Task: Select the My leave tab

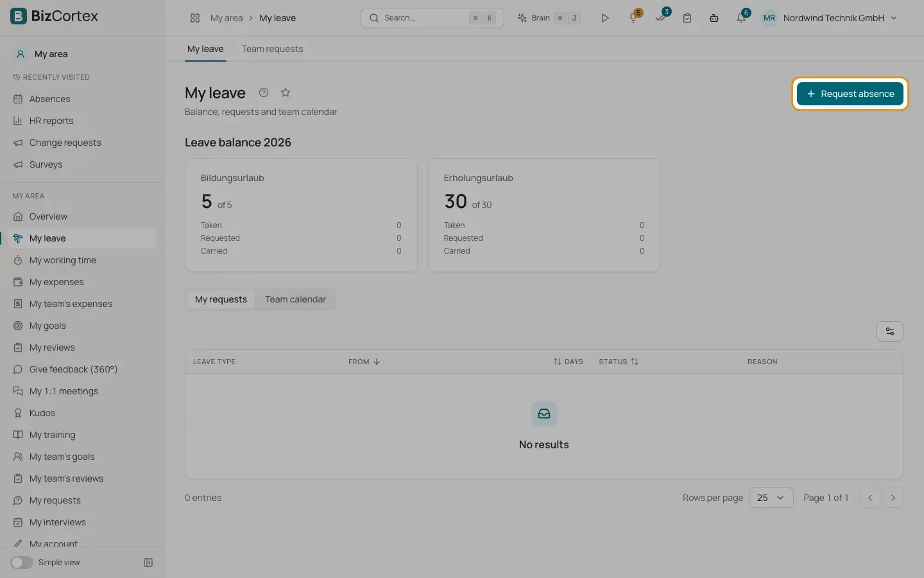Action: (x=205, y=49)
